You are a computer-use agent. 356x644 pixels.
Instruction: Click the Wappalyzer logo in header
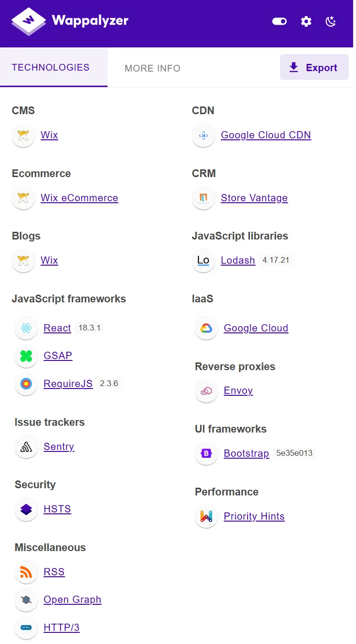[70, 21]
